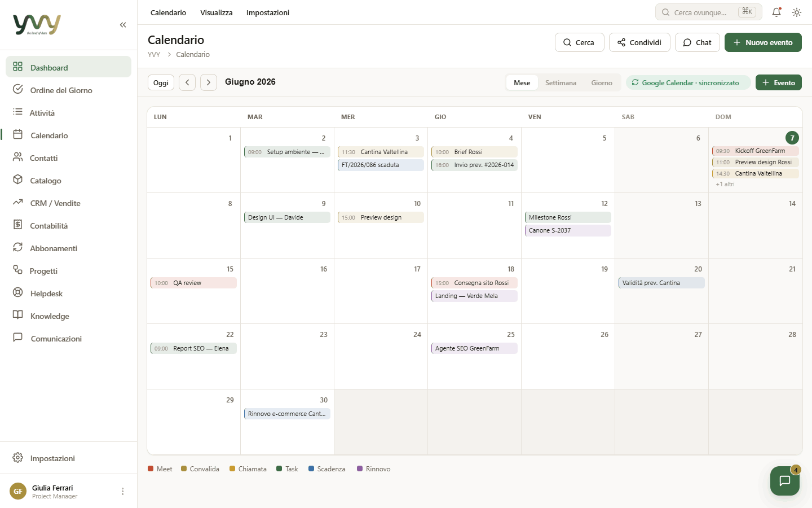Open the Visualizza top menu
The image size is (812, 508).
tap(217, 12)
